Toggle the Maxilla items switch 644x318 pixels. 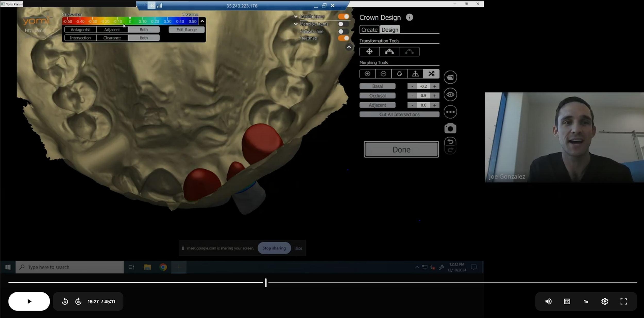(x=344, y=16)
